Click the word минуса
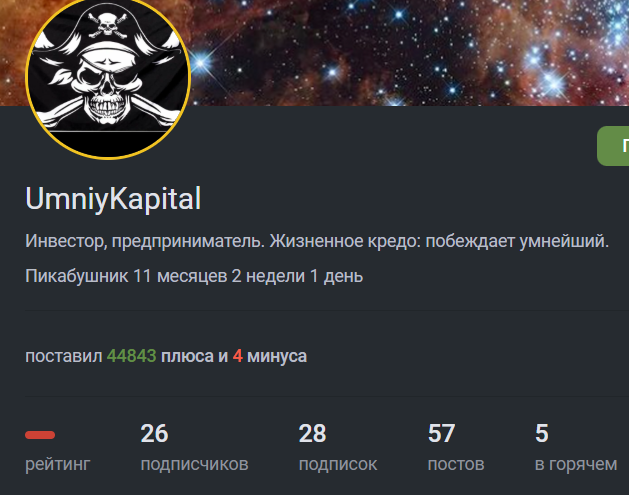This screenshot has width=629, height=495. (x=277, y=356)
